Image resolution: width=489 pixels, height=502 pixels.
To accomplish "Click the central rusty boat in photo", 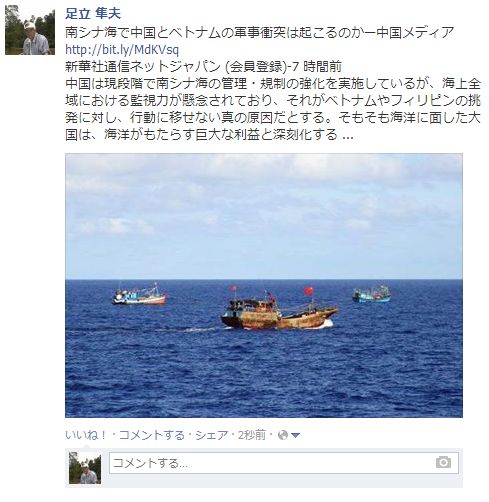I will [x=279, y=314].
